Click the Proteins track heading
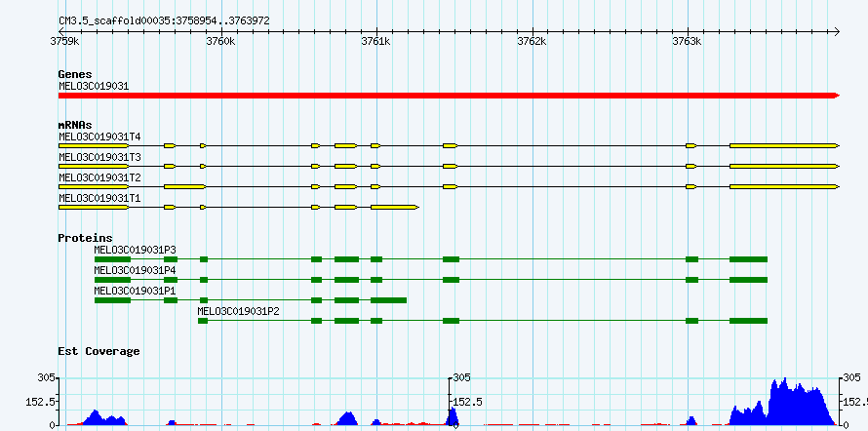Screen dimensions: 868x431 coord(85,238)
